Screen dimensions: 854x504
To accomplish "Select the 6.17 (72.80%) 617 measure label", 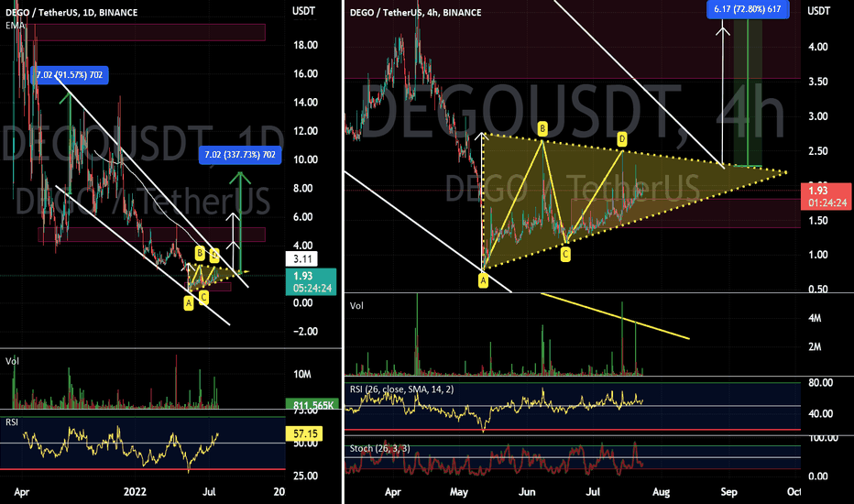I will point(748,9).
